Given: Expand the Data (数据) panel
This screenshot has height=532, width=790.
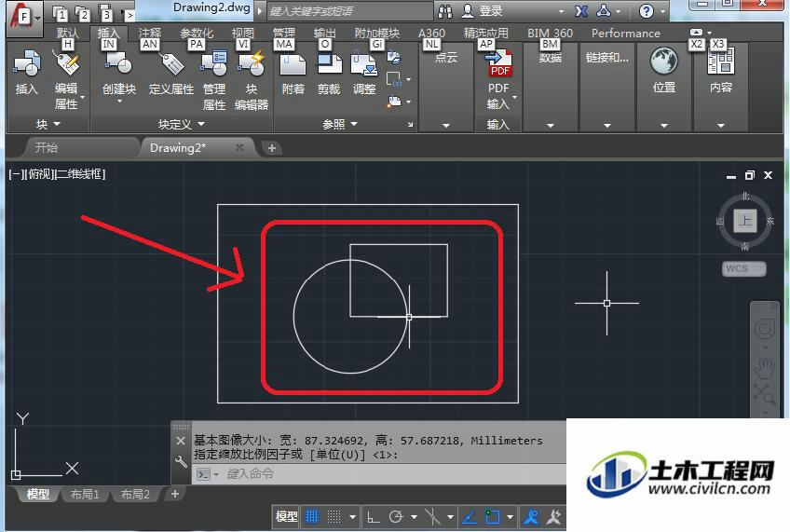Looking at the screenshot, I should coord(551,125).
